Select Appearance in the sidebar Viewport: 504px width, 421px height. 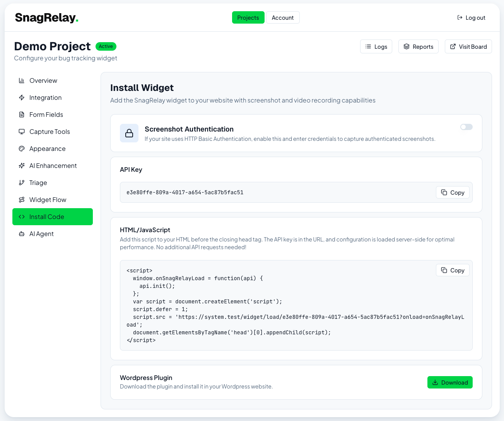pyautogui.click(x=53, y=149)
